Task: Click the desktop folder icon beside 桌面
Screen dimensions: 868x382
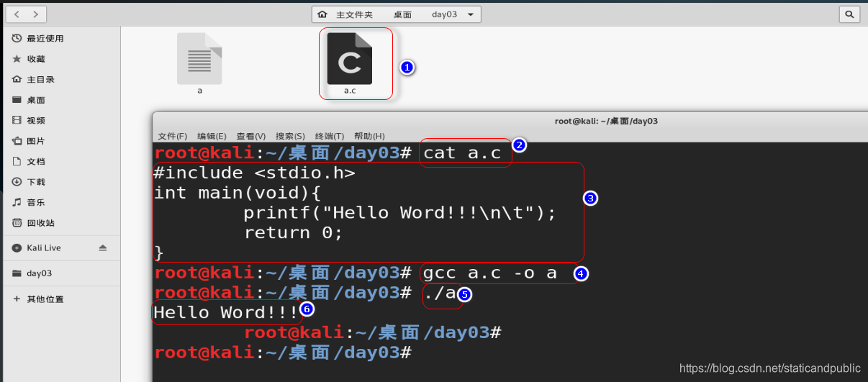Action: coord(17,100)
